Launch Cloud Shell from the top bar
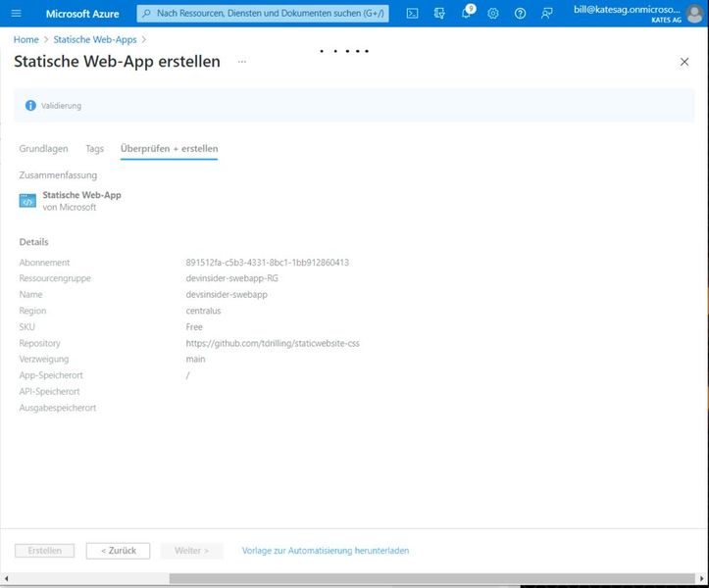Image resolution: width=709 pixels, height=588 pixels. (x=412, y=14)
